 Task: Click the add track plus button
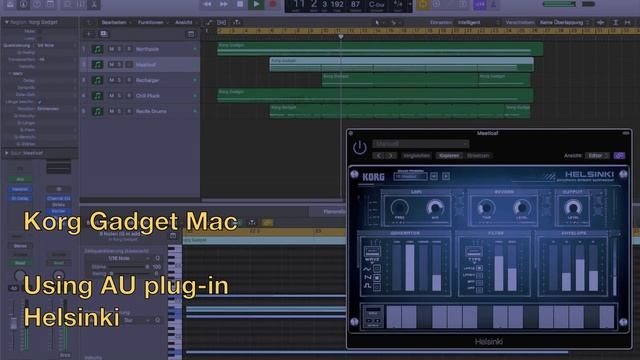point(89,34)
